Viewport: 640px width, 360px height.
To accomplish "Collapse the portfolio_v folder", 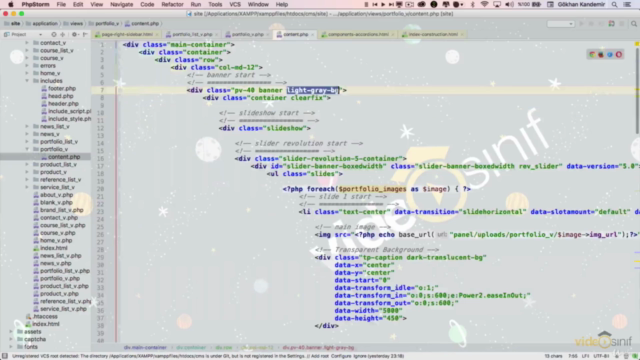I will (x=27, y=149).
